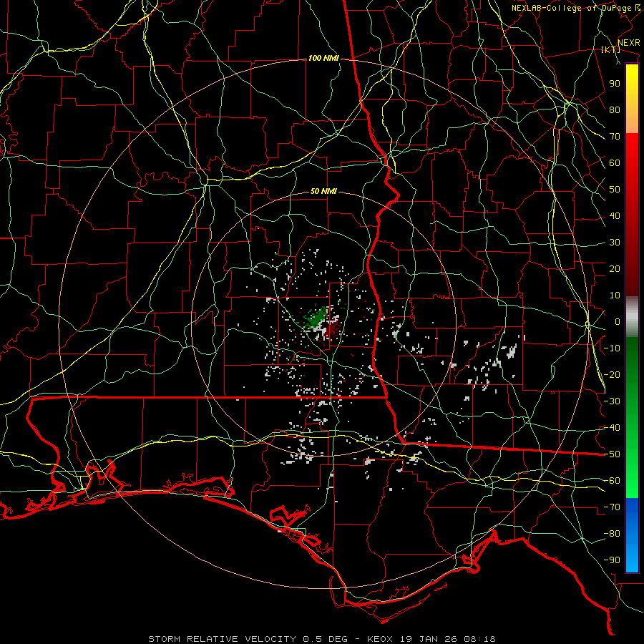This screenshot has width=644, height=644.
Task: Click the "0" value on the velocity scale
Action: [618, 321]
